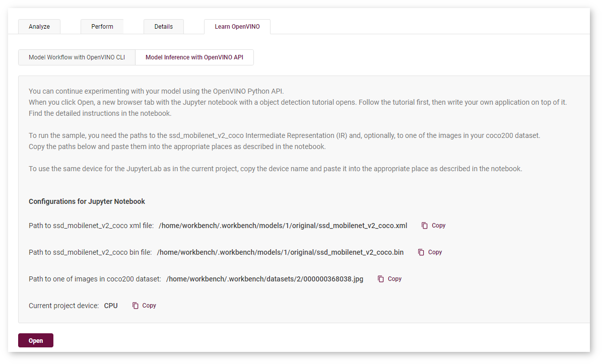The image size is (602, 364).
Task: Select the ssd_mobilenet_v2_coco.bin path text
Action: click(x=280, y=252)
